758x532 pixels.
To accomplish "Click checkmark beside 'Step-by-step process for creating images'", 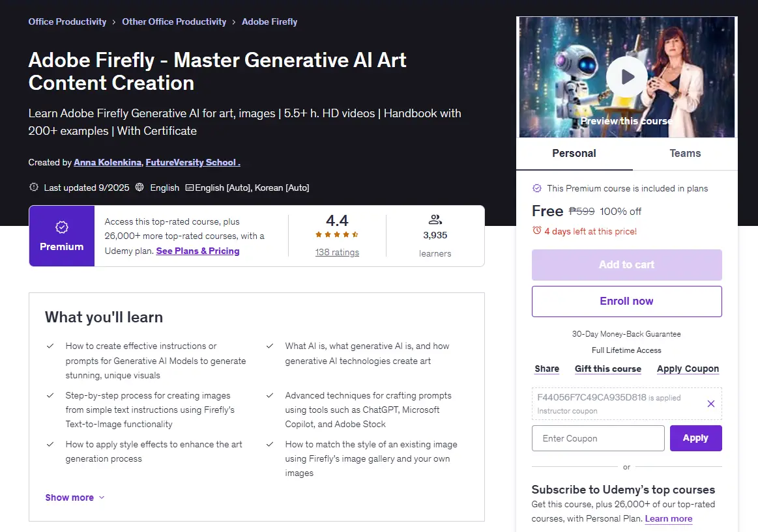I will pyautogui.click(x=50, y=395).
